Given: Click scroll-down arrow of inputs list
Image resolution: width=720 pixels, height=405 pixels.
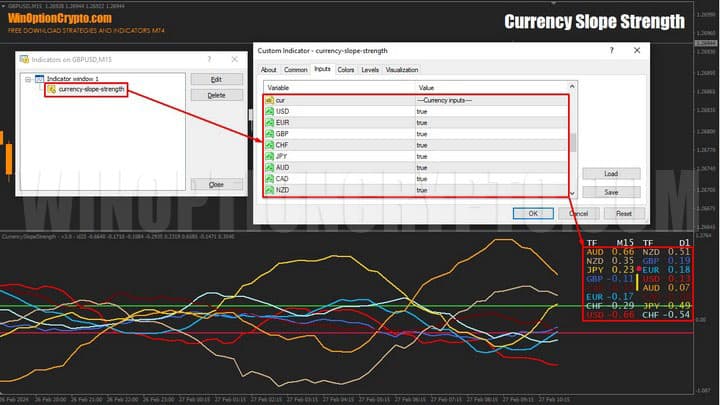Looking at the screenshot, I should point(572,193).
